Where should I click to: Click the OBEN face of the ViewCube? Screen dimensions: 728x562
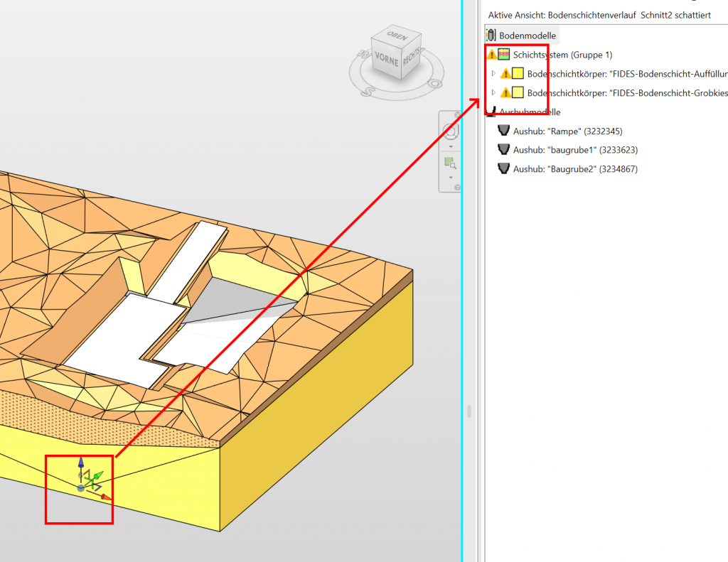pos(396,37)
